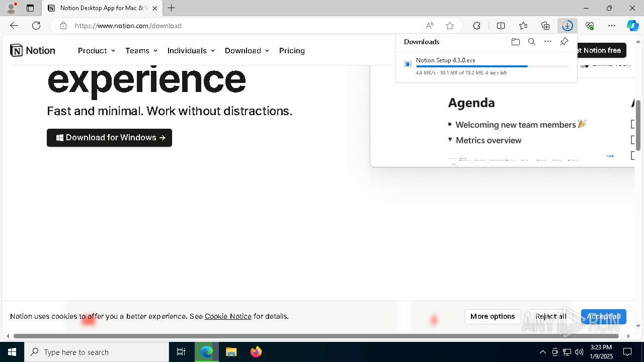The image size is (644, 362).
Task: Open Collections panel
Action: point(545,26)
